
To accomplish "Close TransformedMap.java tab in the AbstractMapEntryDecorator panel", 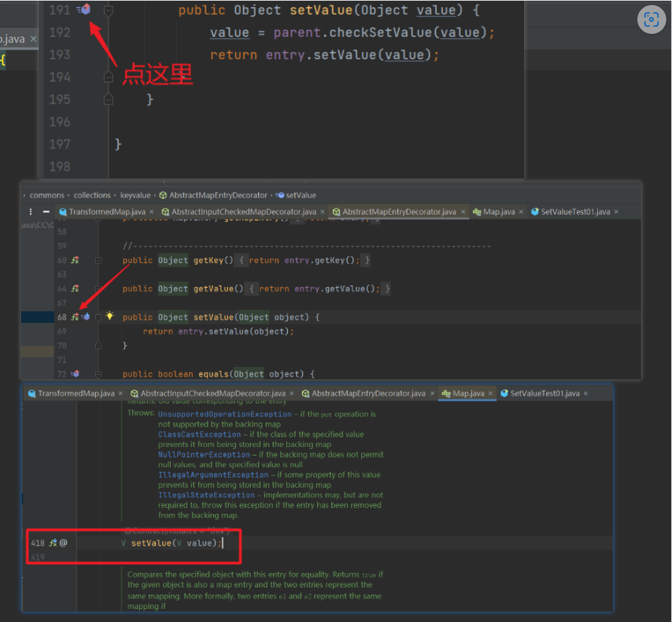I will [x=151, y=212].
